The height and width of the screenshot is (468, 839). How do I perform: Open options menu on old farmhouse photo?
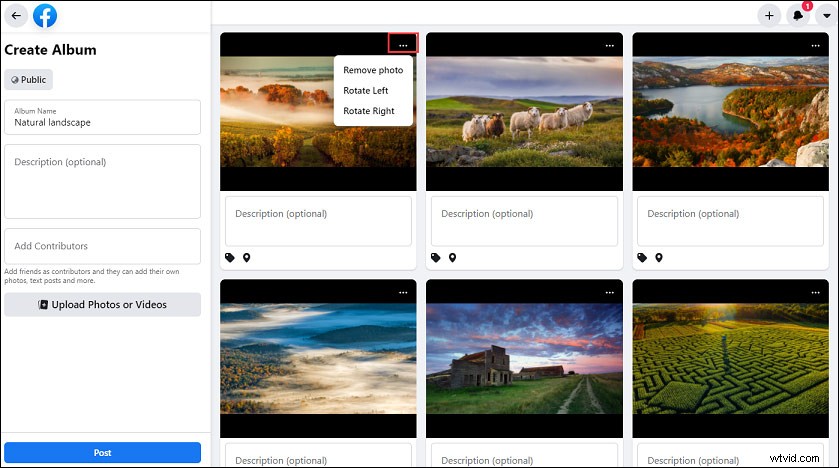pyautogui.click(x=609, y=293)
